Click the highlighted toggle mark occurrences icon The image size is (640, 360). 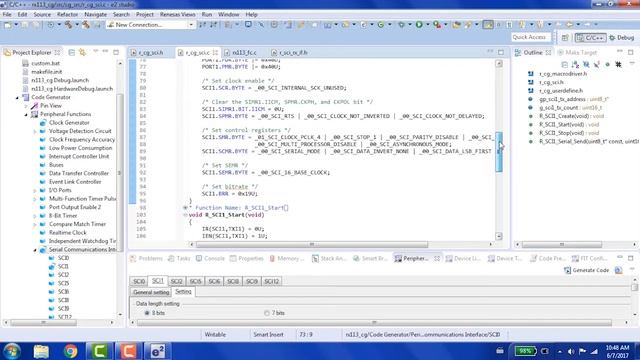point(488,25)
